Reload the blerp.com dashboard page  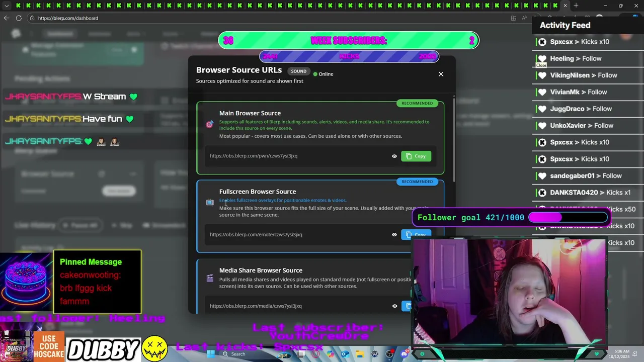[x=19, y=18]
